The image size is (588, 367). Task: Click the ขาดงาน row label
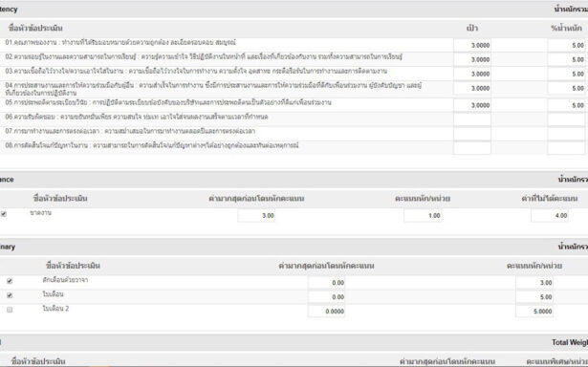click(40, 212)
